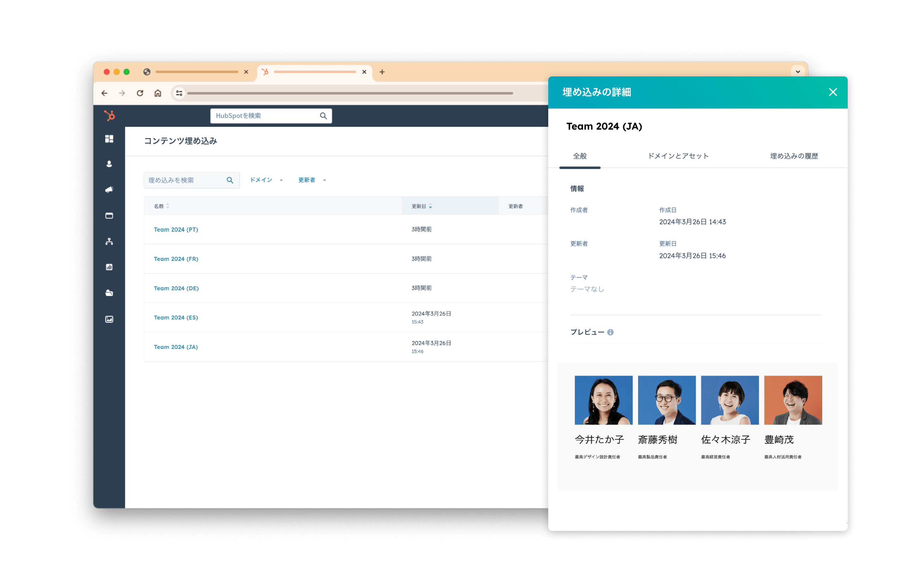Select the 全般 tab
Viewport: 902px width, 588px height.
[x=580, y=156]
